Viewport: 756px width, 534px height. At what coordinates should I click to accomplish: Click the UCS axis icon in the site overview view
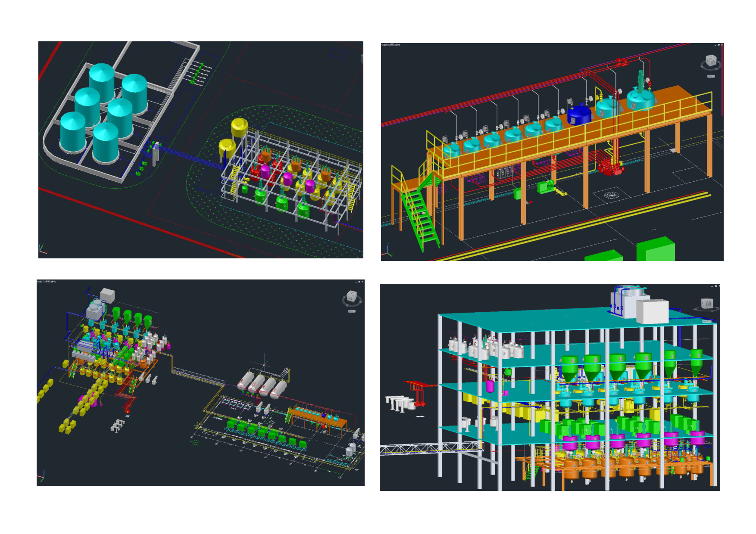(42, 476)
